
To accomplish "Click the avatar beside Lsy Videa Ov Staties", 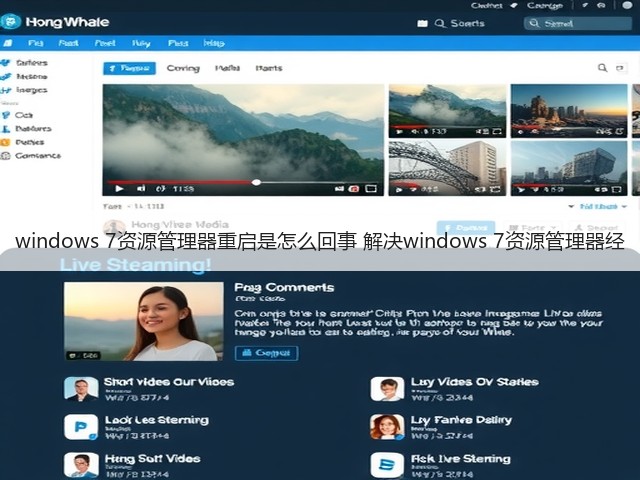I will click(x=387, y=389).
